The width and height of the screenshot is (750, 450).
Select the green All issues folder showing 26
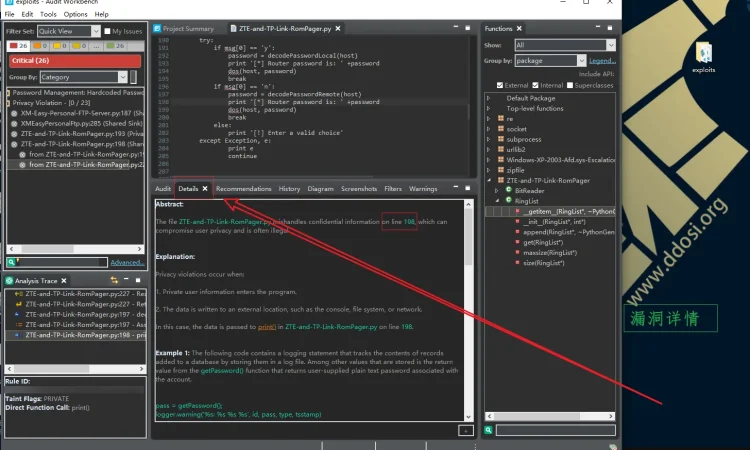[115, 46]
